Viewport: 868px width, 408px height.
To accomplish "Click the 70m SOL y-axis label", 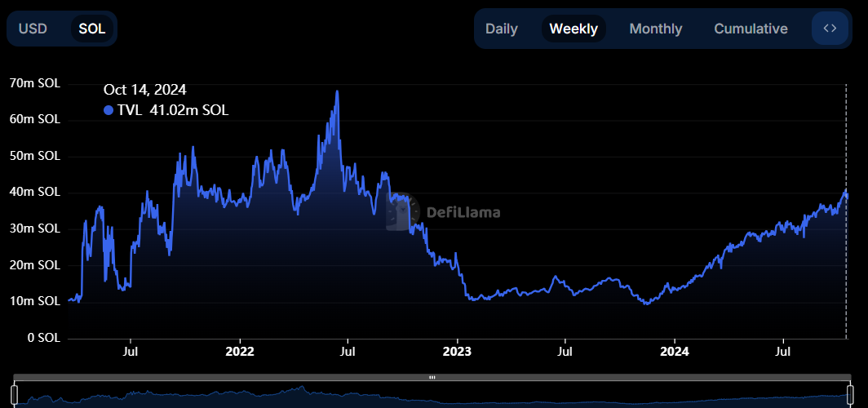I will (35, 82).
